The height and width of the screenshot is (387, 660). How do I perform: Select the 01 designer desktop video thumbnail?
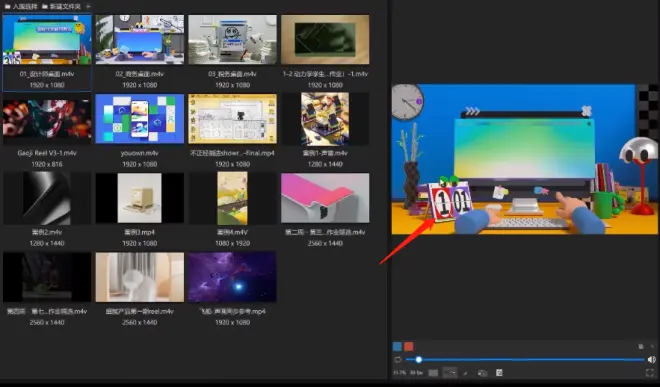point(47,40)
